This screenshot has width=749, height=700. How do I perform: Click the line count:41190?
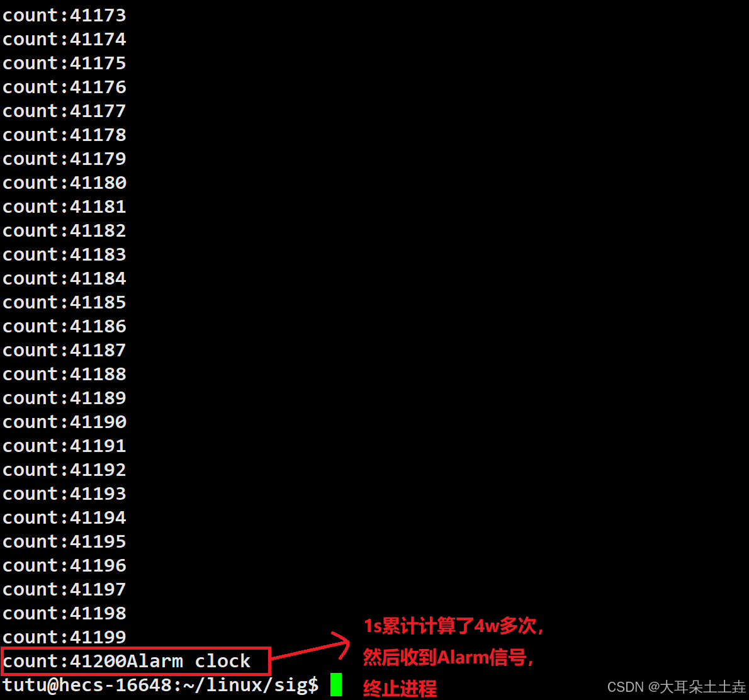64,422
